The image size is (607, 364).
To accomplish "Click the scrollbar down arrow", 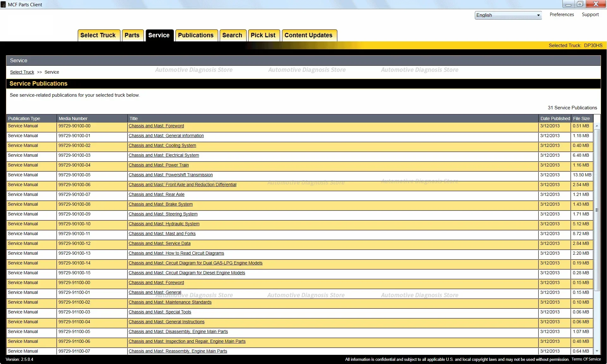I will [x=597, y=351].
